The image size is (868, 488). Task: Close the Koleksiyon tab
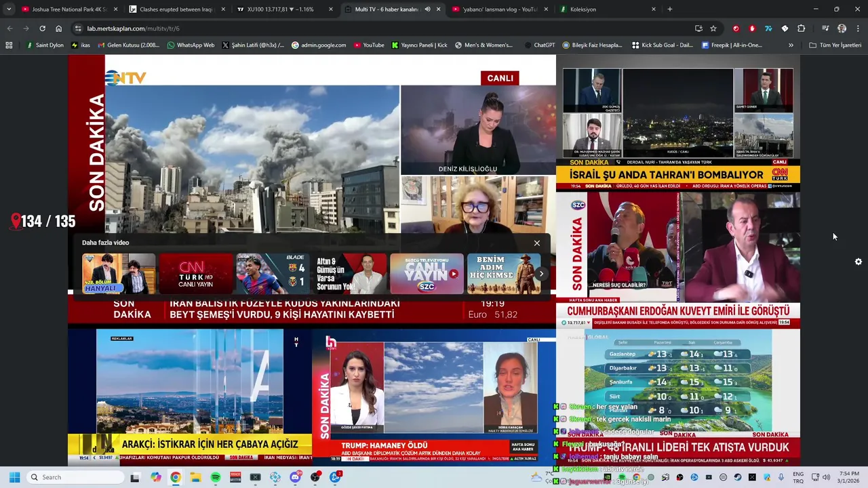pyautogui.click(x=654, y=9)
